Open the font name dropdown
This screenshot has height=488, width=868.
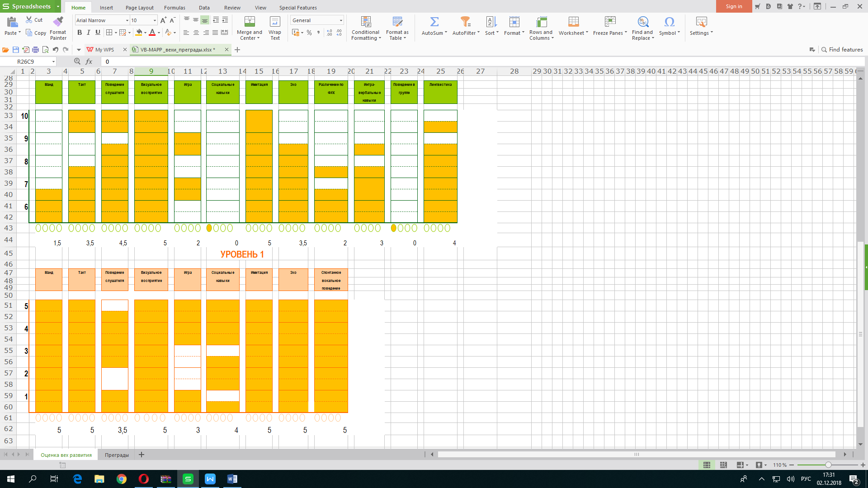pyautogui.click(x=127, y=20)
